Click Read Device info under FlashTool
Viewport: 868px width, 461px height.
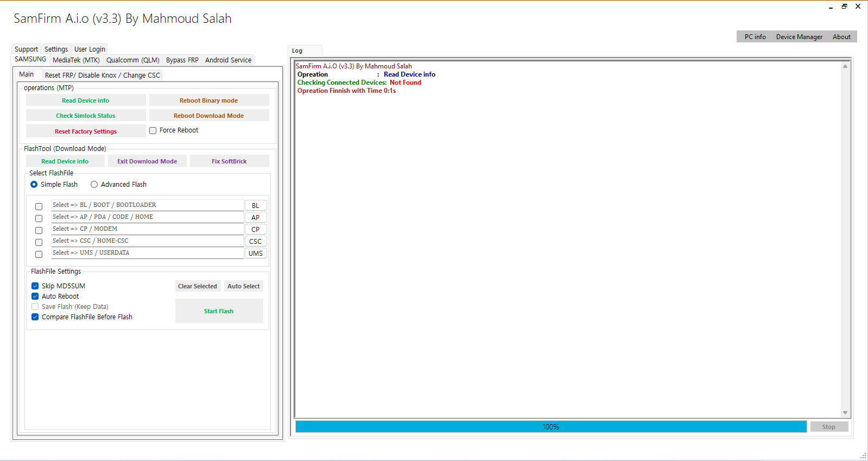[x=65, y=161]
